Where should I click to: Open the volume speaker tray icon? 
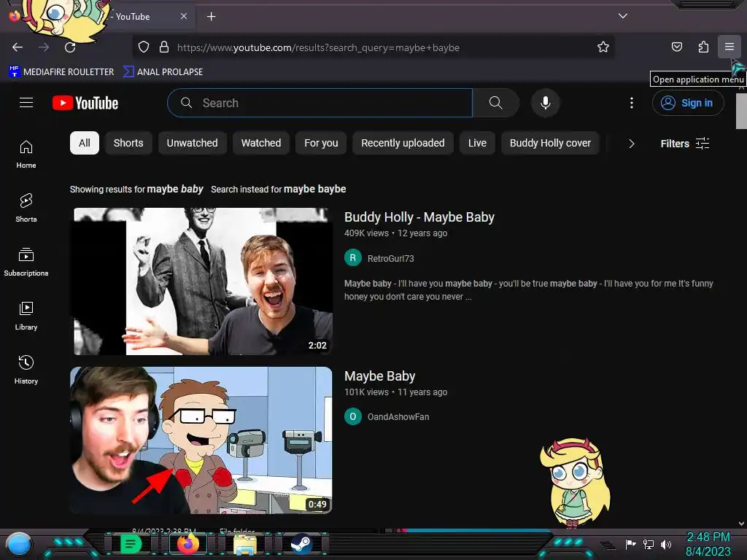(666, 544)
